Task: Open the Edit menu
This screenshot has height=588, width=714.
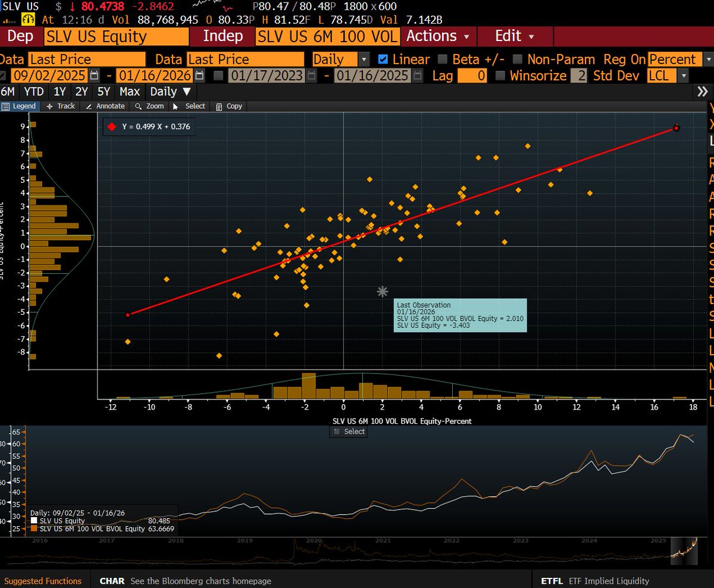Action: pyautogui.click(x=514, y=36)
